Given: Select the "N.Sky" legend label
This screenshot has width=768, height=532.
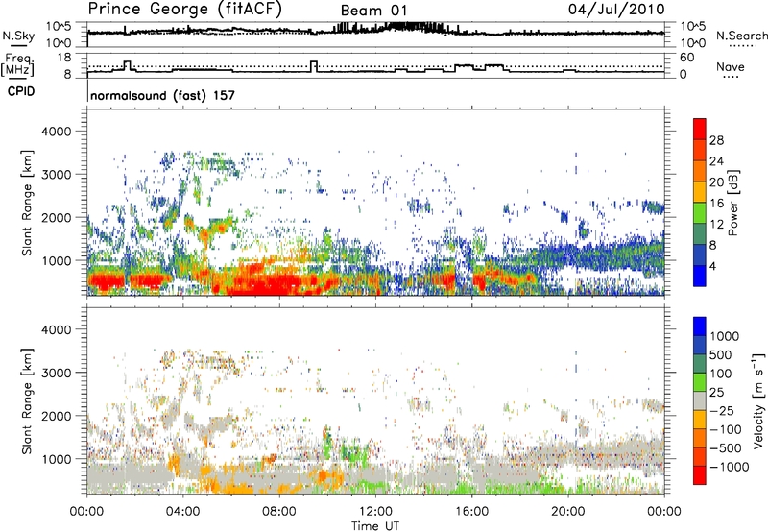Looking at the screenshot, I should point(18,36).
